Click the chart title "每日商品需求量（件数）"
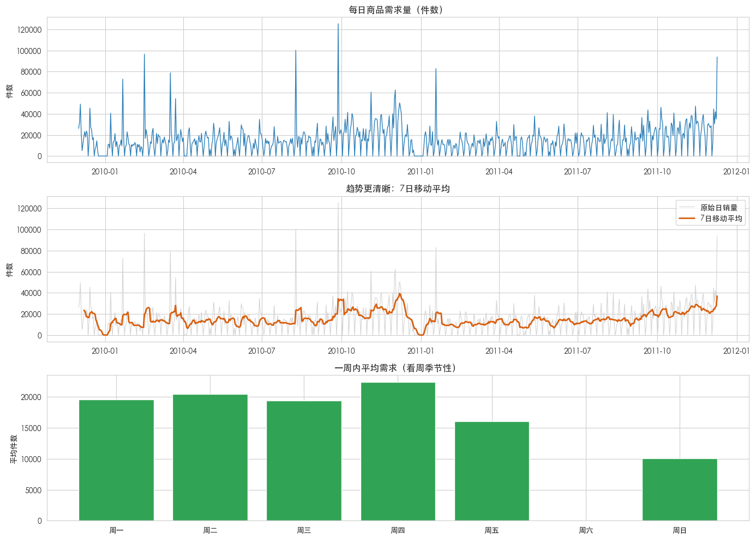Viewport: 756px width, 539px height. 398,10
